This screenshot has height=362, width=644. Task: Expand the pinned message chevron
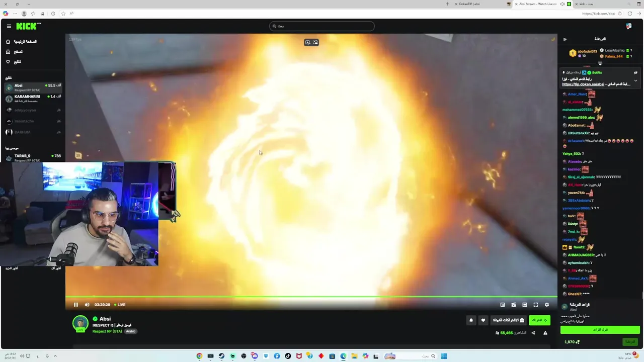(635, 81)
